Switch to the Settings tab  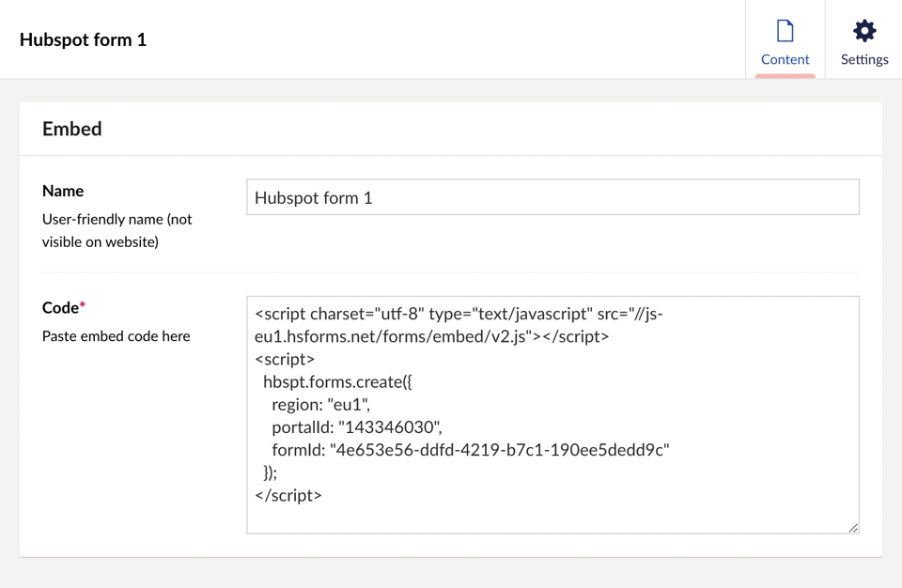tap(863, 42)
